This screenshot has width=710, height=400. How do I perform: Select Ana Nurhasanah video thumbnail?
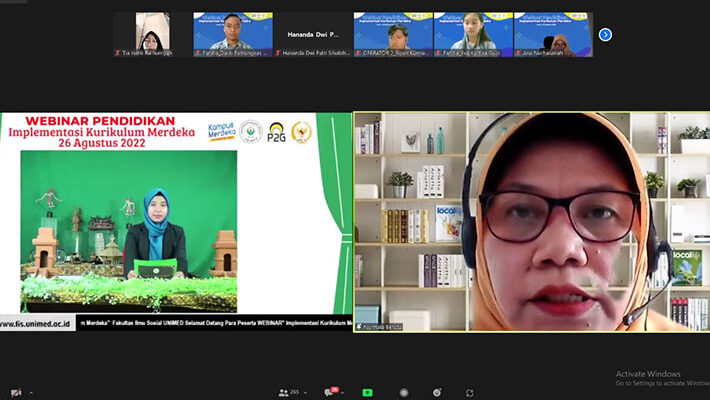[x=552, y=34]
